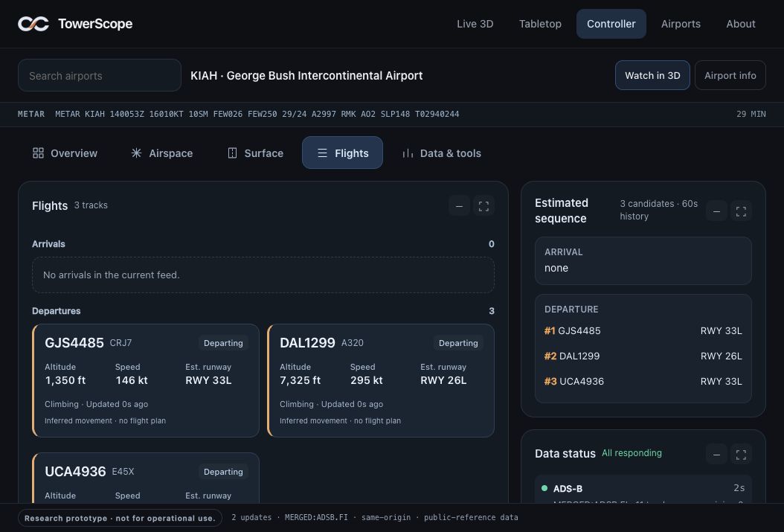Image resolution: width=784 pixels, height=532 pixels.
Task: Select #3 UCA4936 in departure sequence
Action: 643,382
